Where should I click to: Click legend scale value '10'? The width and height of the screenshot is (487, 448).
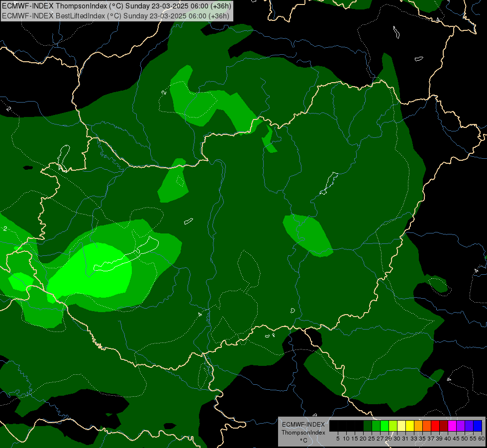(346, 439)
